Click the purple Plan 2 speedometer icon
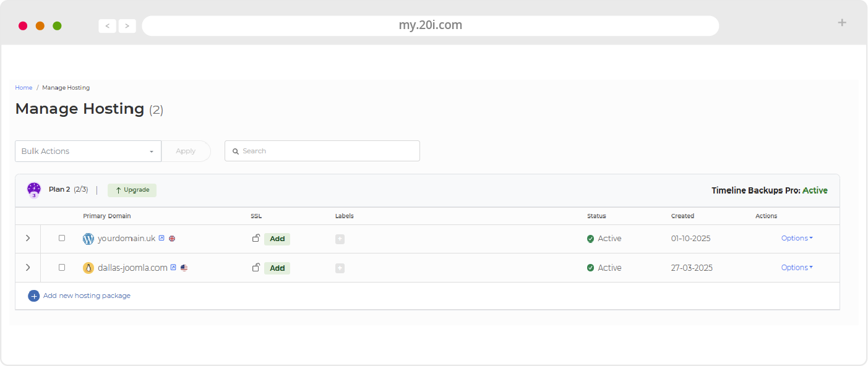The height and width of the screenshot is (366, 868). [34, 190]
